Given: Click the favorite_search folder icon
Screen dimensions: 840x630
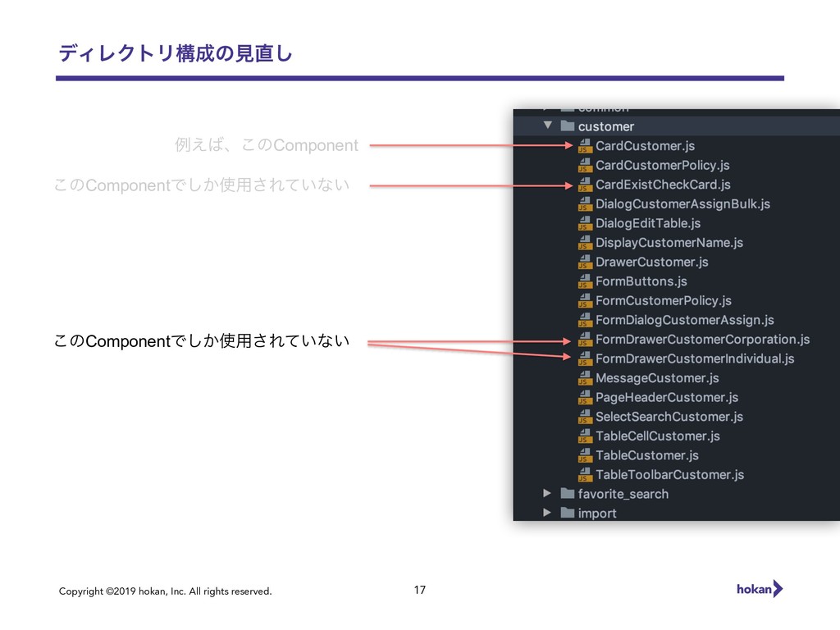Looking at the screenshot, I should coord(568,493).
